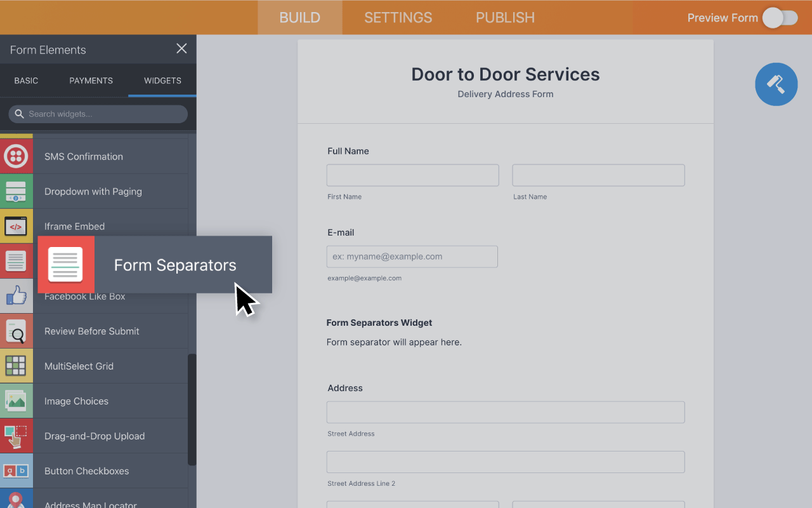This screenshot has height=508, width=812.
Task: Select the Address Map Locator pin icon
Action: click(x=16, y=503)
